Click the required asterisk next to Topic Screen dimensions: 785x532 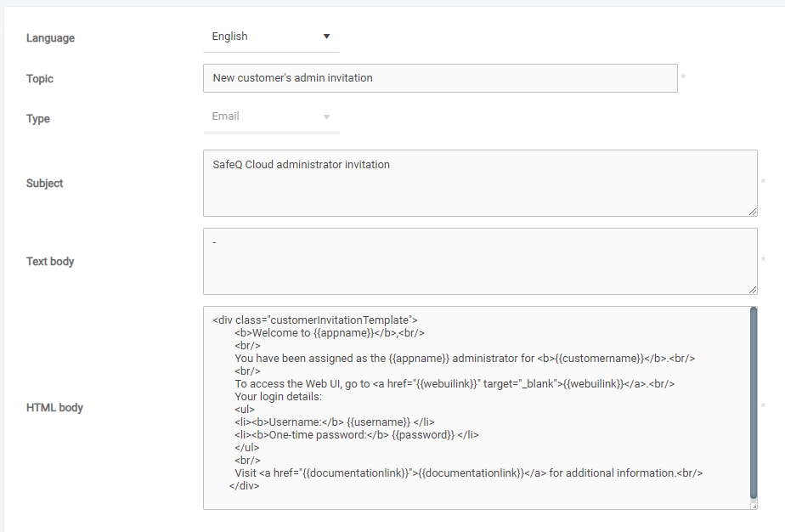683,77
